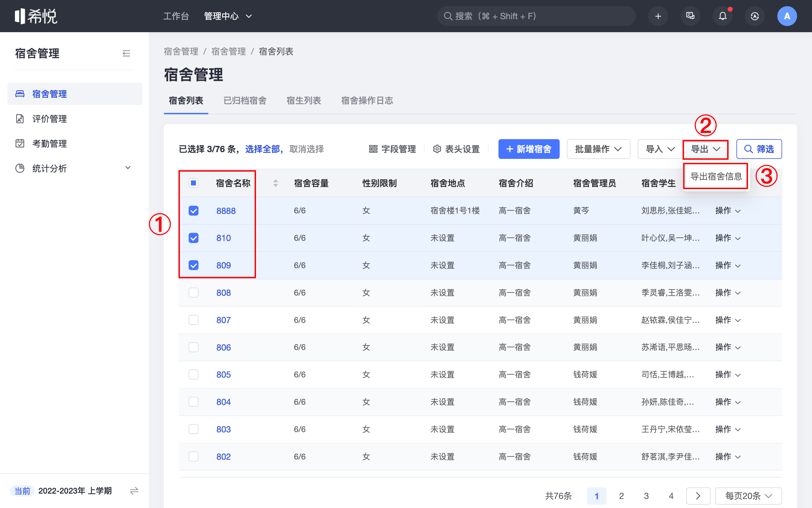This screenshot has height=508, width=812.
Task: Open 操作 menu for row 810
Action: (x=728, y=238)
